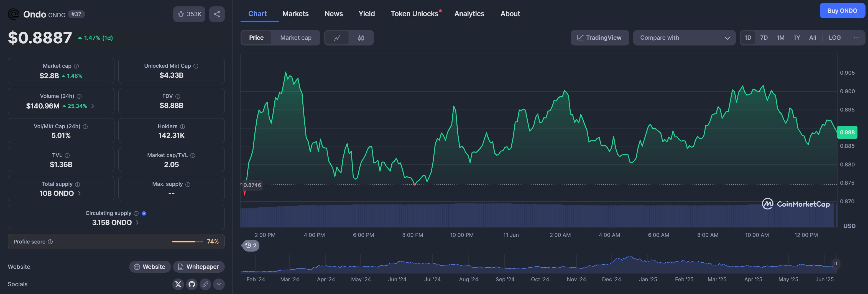Viewport: 868px width, 294px height.
Task: Click pause handle on range navigator
Action: coord(835,263)
